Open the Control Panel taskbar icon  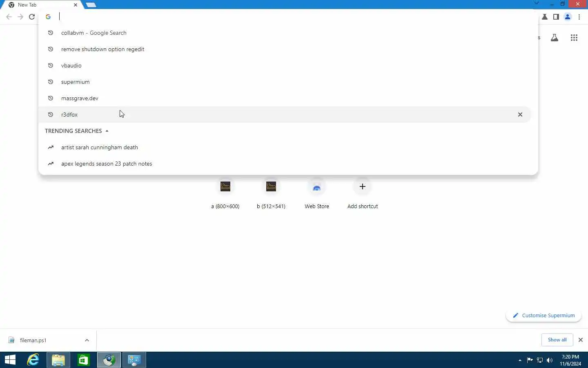[134, 360]
